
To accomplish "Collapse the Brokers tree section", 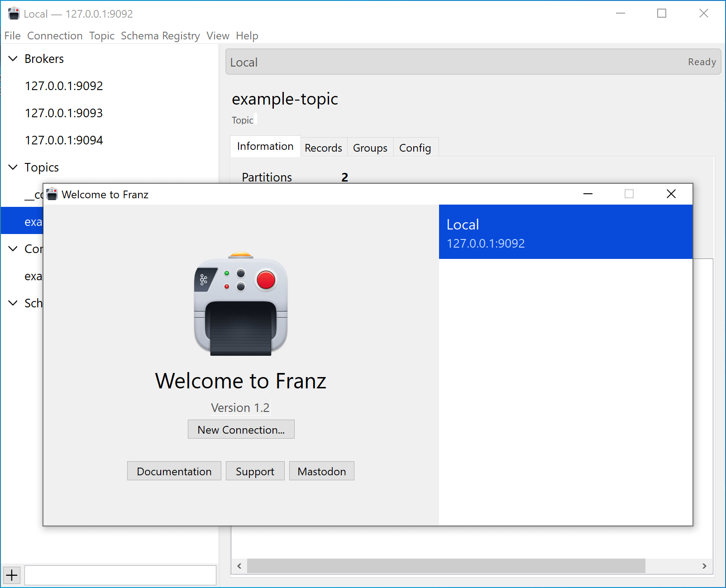I will click(13, 59).
